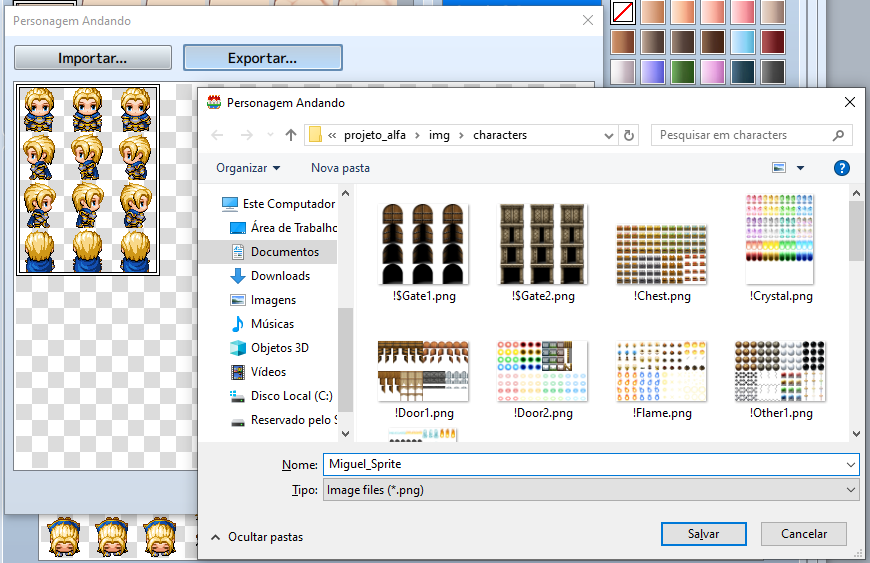Collapse folders with Ocultar pastas
The image size is (870, 563).
click(x=257, y=537)
